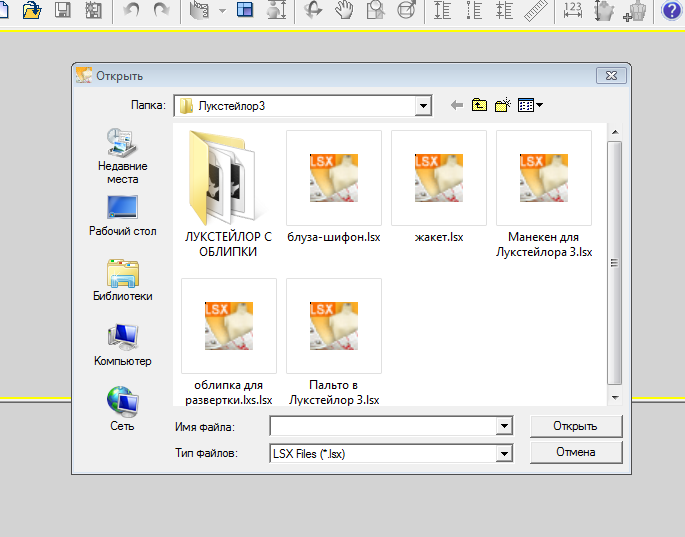The height and width of the screenshot is (537, 685).
Task: Click the mannequin vertical size icon
Action: click(x=604, y=10)
